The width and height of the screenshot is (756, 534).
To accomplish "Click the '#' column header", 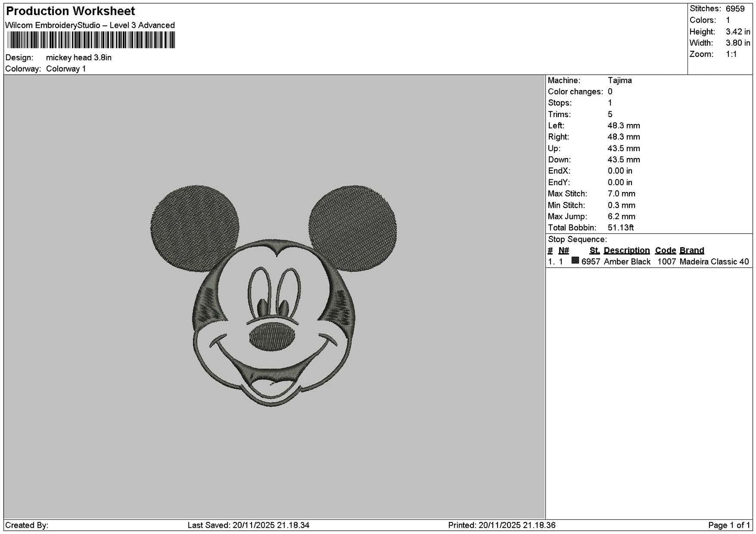I will click(x=550, y=251).
